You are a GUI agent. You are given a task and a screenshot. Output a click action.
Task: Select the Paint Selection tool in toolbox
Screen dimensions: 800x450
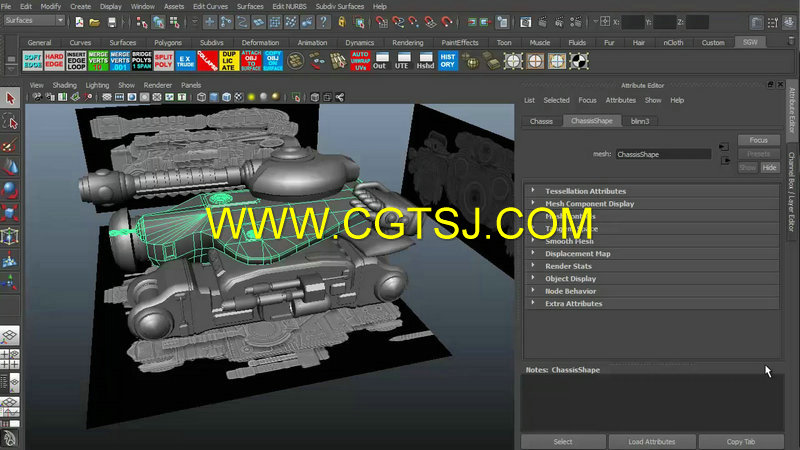(10, 145)
